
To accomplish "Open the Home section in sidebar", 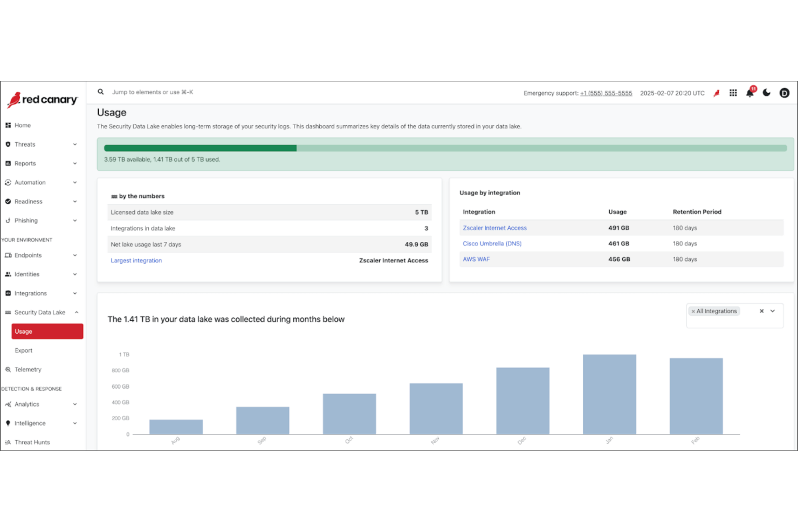I will tap(23, 125).
